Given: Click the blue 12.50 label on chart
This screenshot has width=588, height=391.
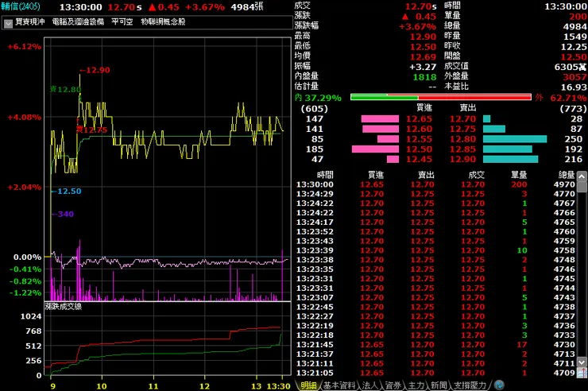Looking at the screenshot, I should (67, 192).
